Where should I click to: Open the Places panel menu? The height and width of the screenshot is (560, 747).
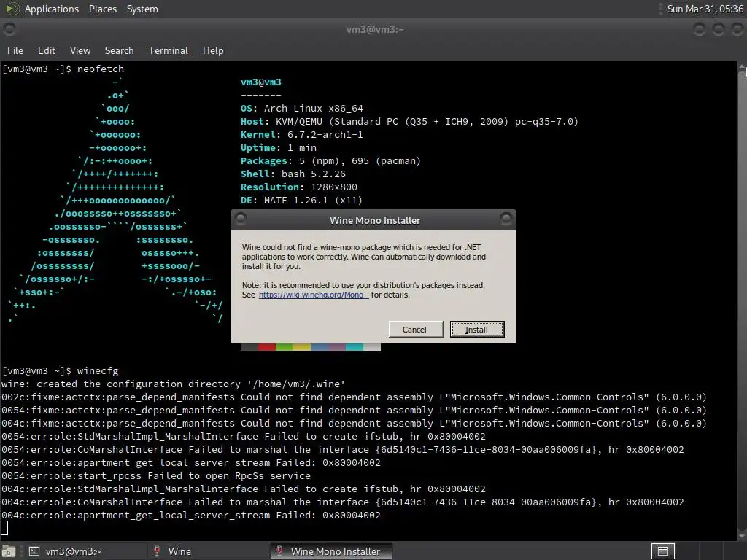(103, 9)
